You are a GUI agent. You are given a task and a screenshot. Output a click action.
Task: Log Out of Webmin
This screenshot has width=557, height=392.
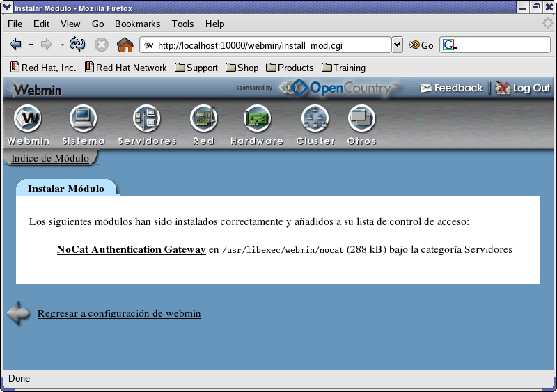point(523,88)
